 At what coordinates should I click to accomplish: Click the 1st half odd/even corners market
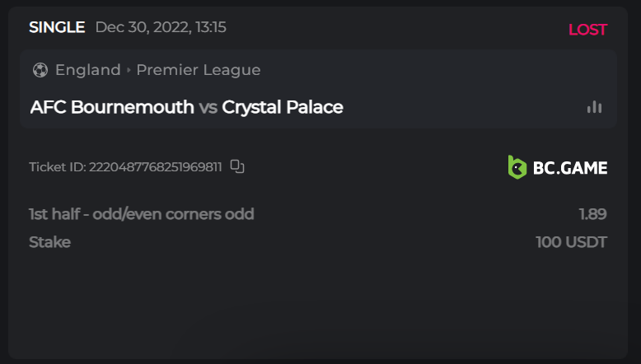click(x=141, y=214)
